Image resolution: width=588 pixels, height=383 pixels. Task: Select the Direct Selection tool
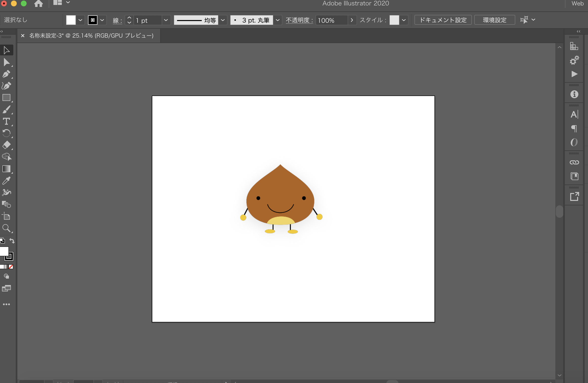pyautogui.click(x=7, y=62)
